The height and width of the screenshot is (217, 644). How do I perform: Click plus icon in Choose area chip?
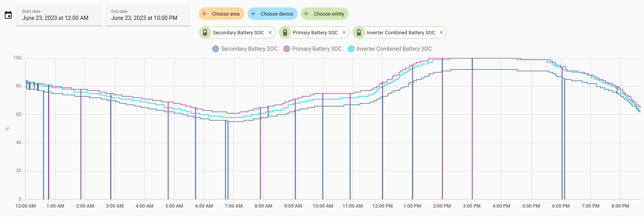(x=204, y=14)
